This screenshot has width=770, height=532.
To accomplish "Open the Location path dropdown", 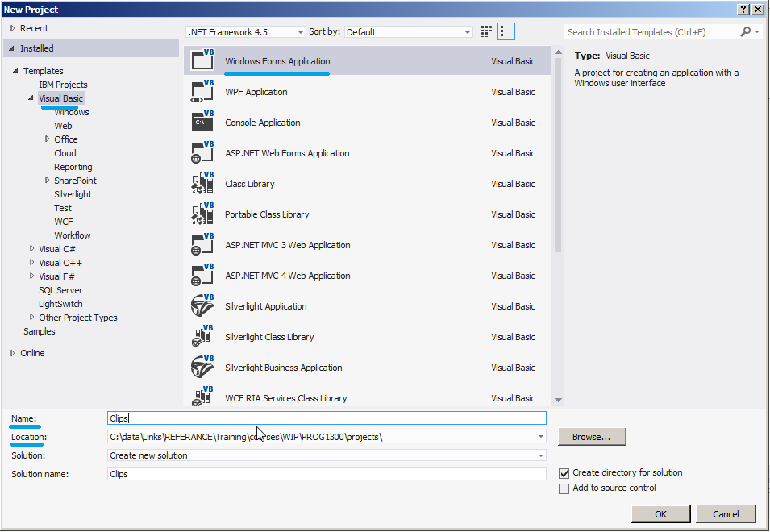I will 541,437.
